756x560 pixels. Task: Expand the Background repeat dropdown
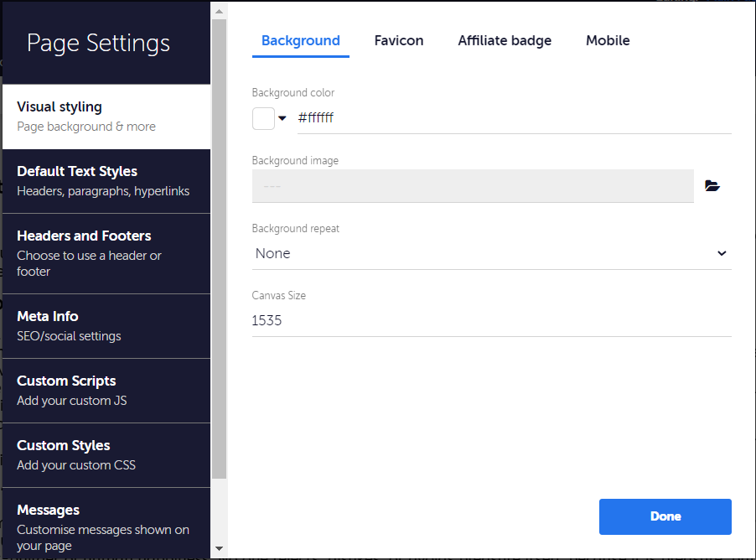pos(491,254)
